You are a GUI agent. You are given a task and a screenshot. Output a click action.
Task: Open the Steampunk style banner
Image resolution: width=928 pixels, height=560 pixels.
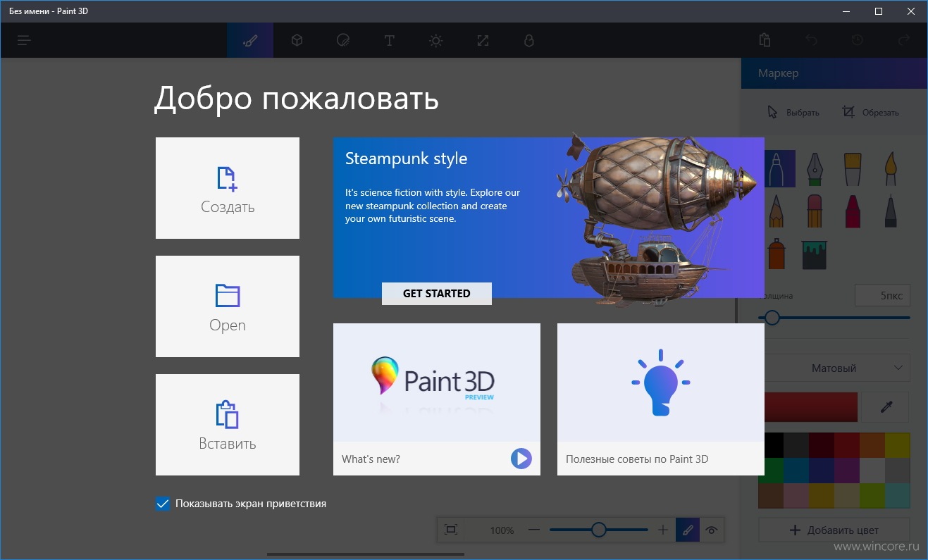click(x=548, y=218)
